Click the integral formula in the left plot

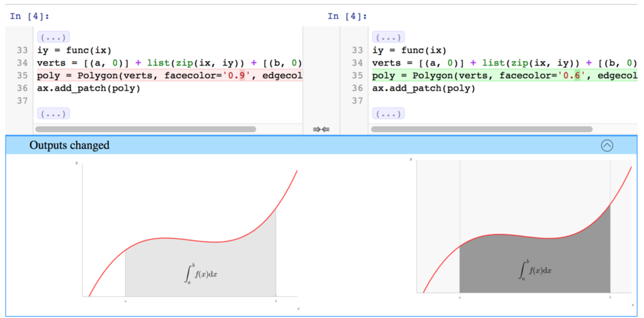pyautogui.click(x=201, y=273)
